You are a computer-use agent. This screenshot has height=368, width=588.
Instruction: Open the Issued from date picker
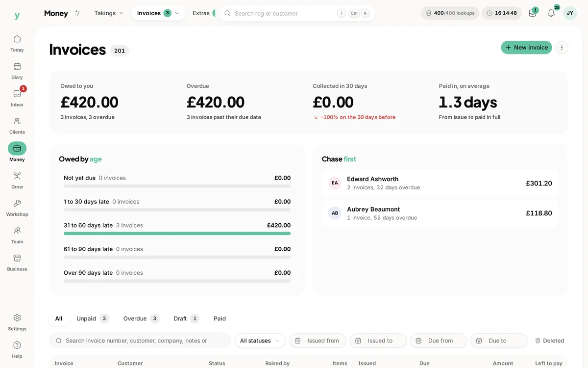pyautogui.click(x=318, y=341)
